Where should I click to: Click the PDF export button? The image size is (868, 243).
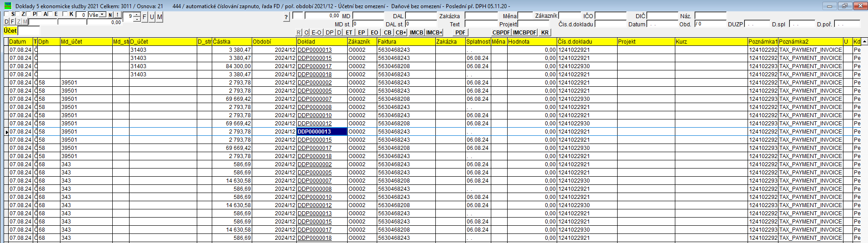pyautogui.click(x=460, y=32)
